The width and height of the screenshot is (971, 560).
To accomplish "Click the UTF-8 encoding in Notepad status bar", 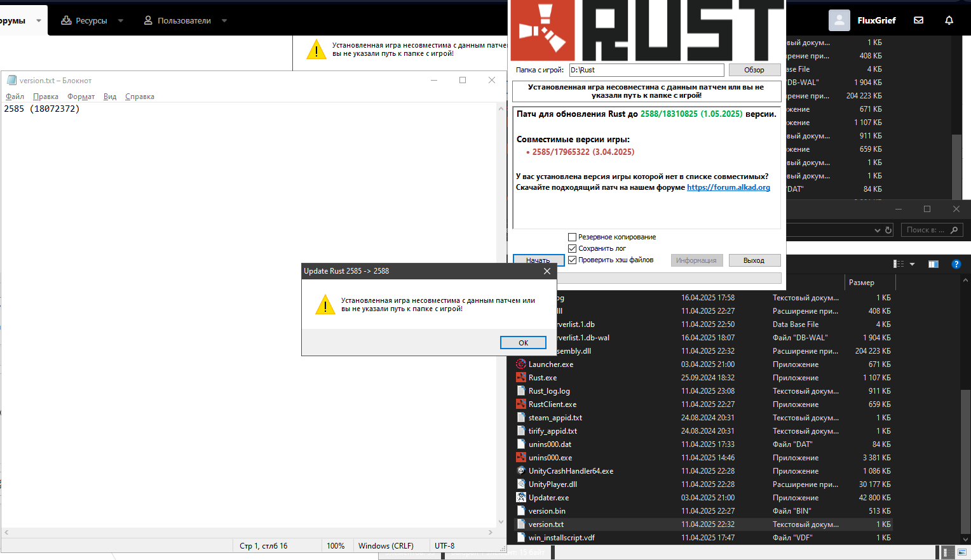I will click(x=445, y=546).
